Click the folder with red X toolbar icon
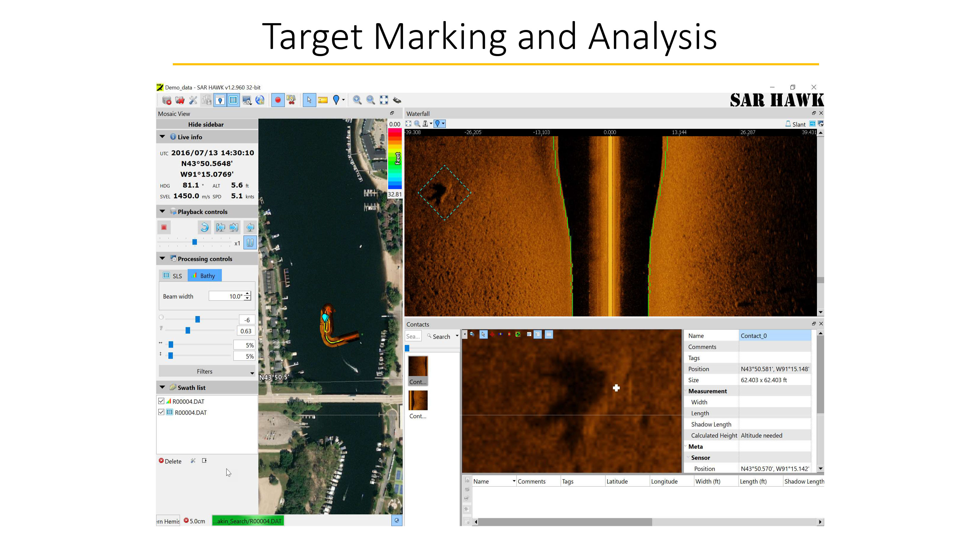980x550 pixels. pyautogui.click(x=180, y=100)
